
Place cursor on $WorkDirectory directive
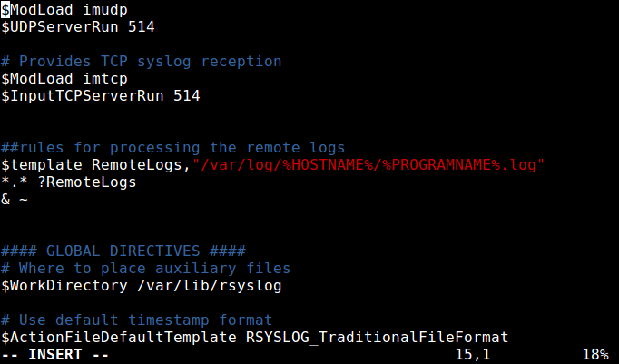pyautogui.click(x=59, y=285)
